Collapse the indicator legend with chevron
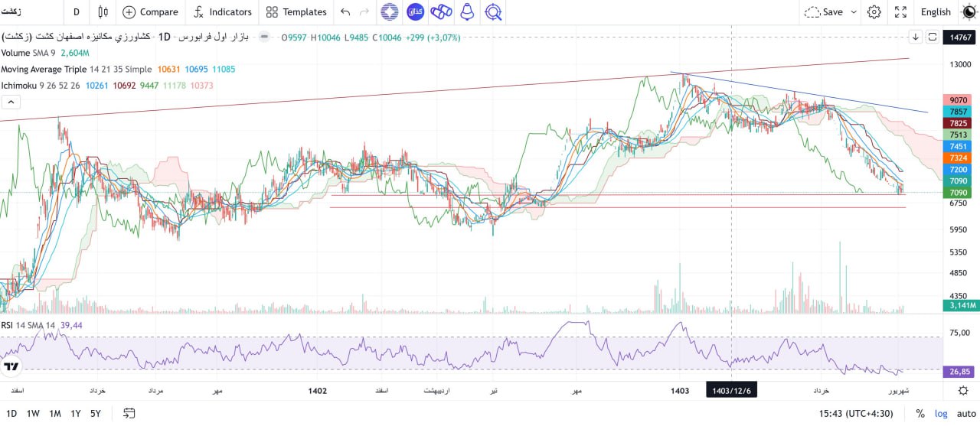 (11, 102)
